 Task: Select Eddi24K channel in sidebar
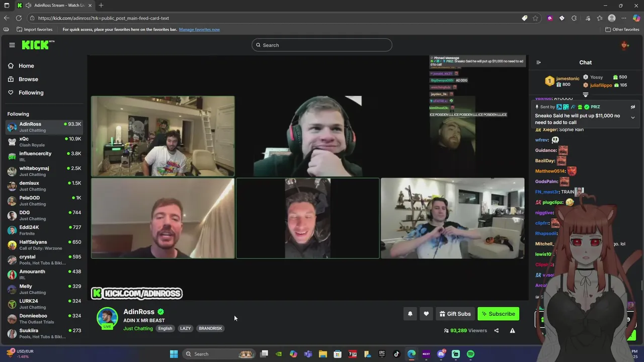tap(44, 230)
